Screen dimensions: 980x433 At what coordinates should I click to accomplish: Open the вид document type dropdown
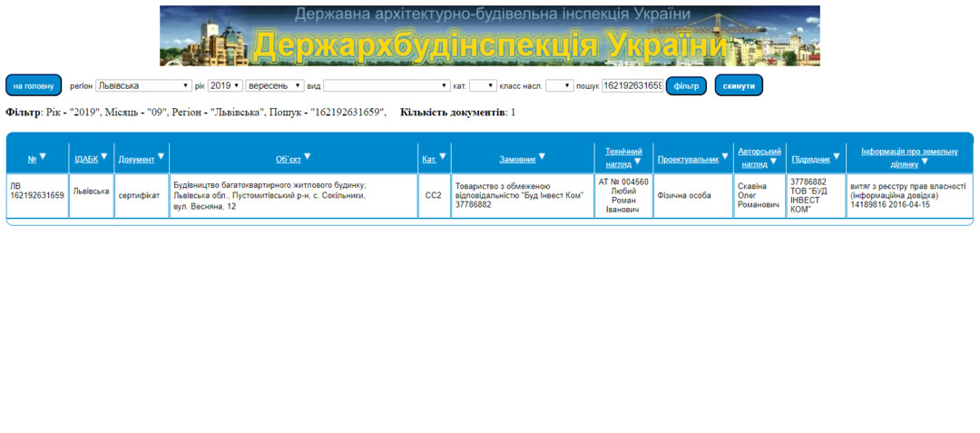(387, 85)
